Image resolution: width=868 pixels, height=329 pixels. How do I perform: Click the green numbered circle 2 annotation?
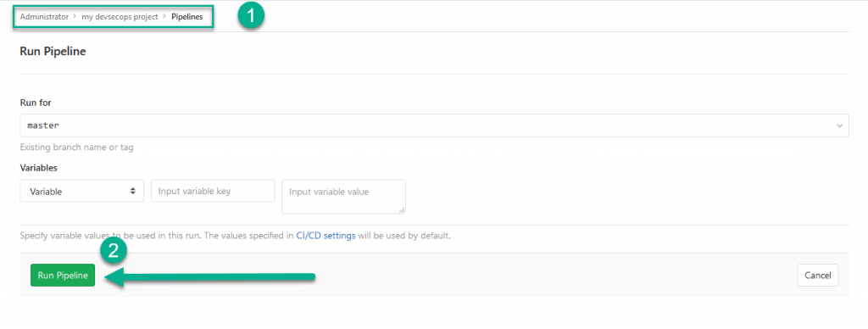pyautogui.click(x=114, y=252)
